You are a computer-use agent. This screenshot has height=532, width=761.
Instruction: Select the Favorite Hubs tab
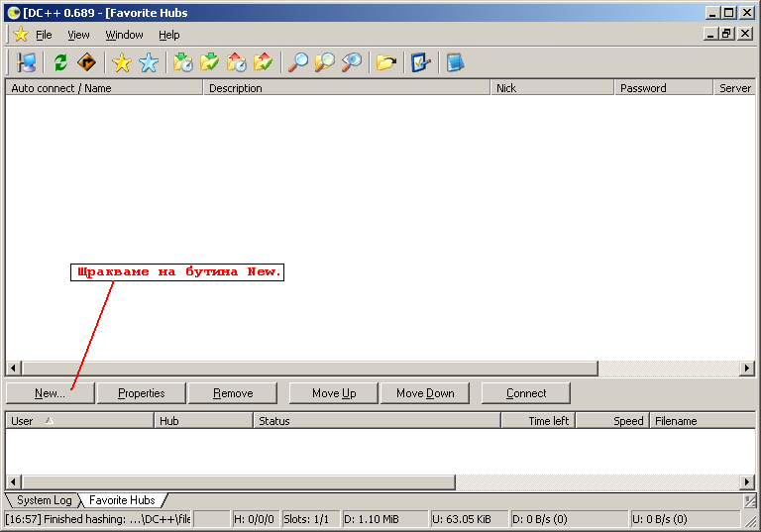[122, 500]
